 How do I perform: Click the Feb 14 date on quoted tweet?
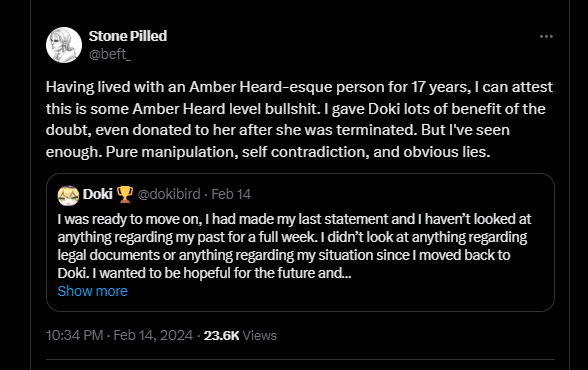click(x=231, y=194)
